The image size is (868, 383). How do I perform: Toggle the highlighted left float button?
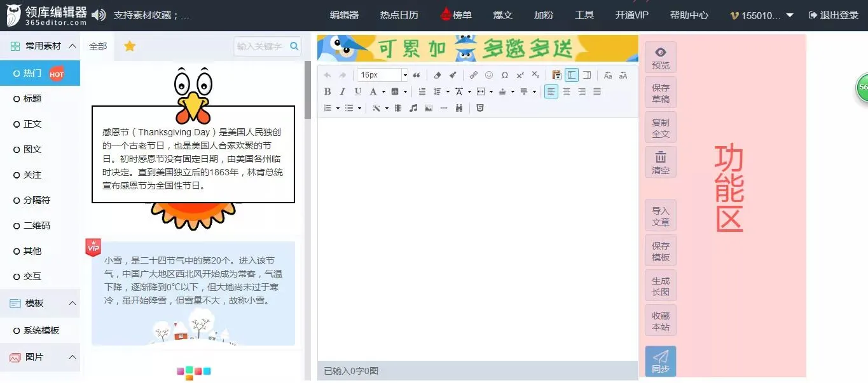pyautogui.click(x=572, y=75)
